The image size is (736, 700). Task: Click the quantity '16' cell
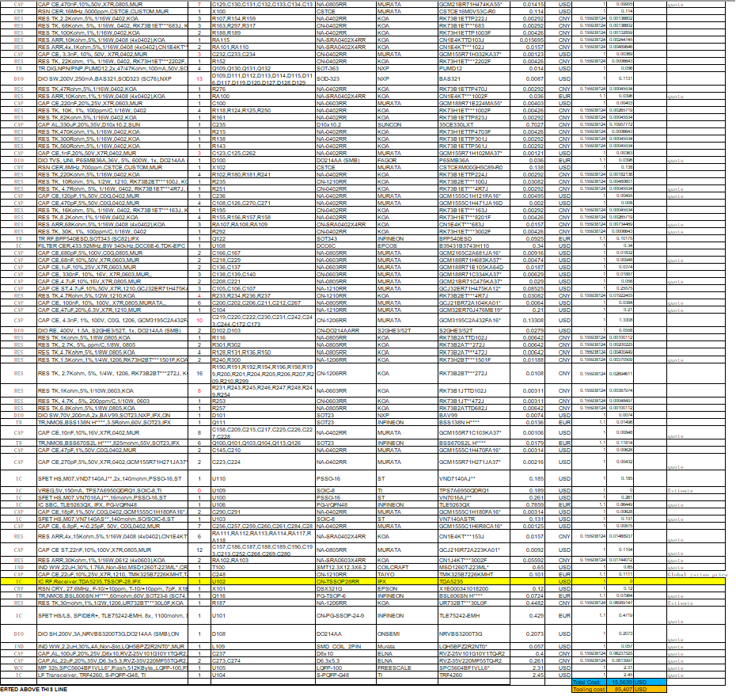click(199, 374)
